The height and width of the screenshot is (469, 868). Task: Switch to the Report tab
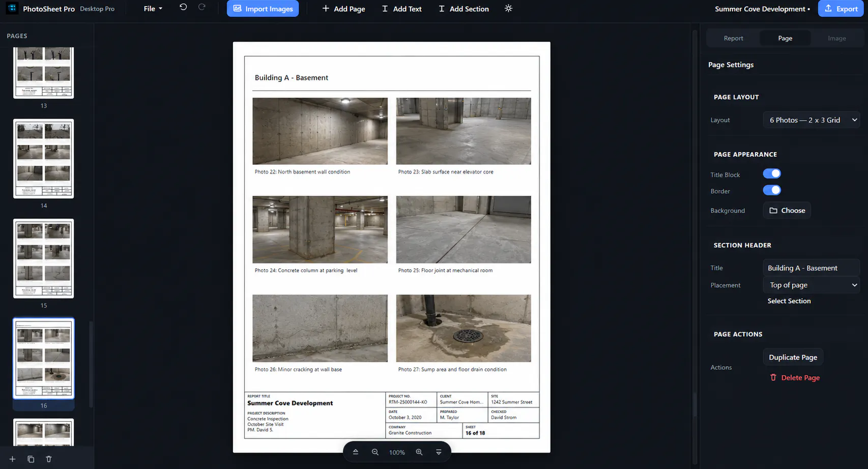733,38
